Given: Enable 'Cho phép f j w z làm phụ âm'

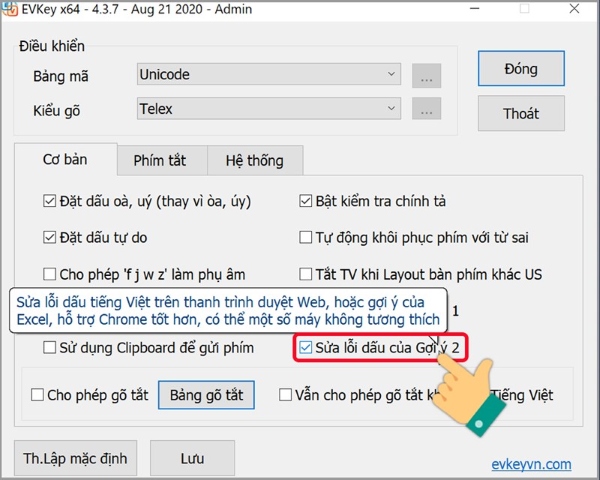Looking at the screenshot, I should [x=51, y=274].
